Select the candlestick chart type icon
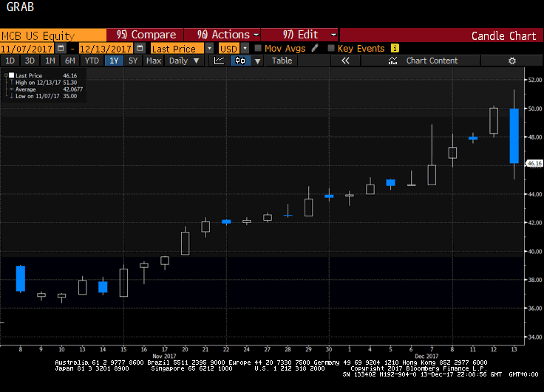Image resolution: width=544 pixels, height=392 pixels. click(x=239, y=61)
